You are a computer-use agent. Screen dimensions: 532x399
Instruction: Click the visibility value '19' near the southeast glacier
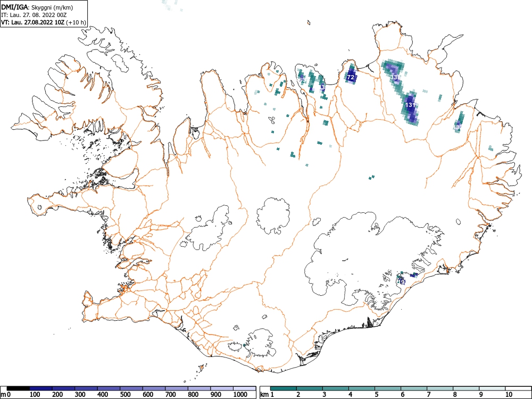pyautogui.click(x=402, y=282)
